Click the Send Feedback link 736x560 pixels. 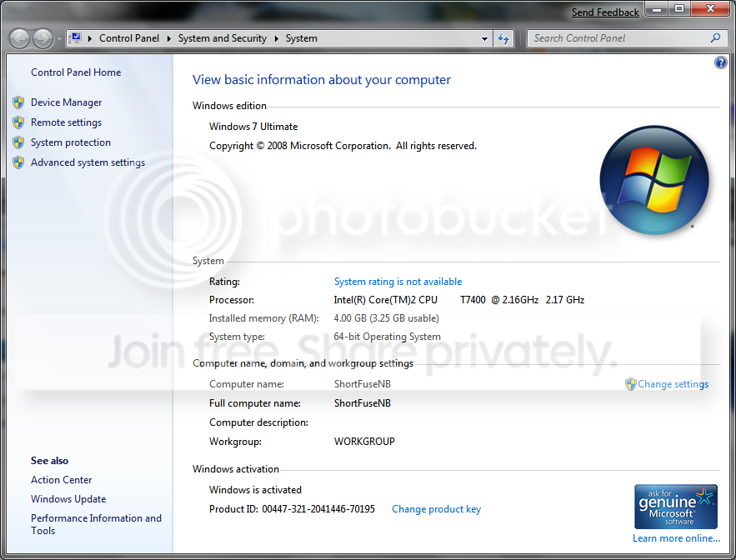point(605,12)
